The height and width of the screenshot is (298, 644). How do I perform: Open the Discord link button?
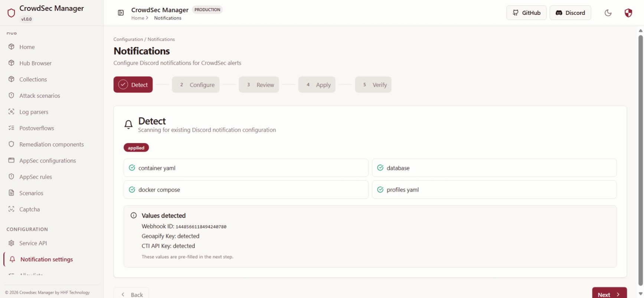(570, 13)
